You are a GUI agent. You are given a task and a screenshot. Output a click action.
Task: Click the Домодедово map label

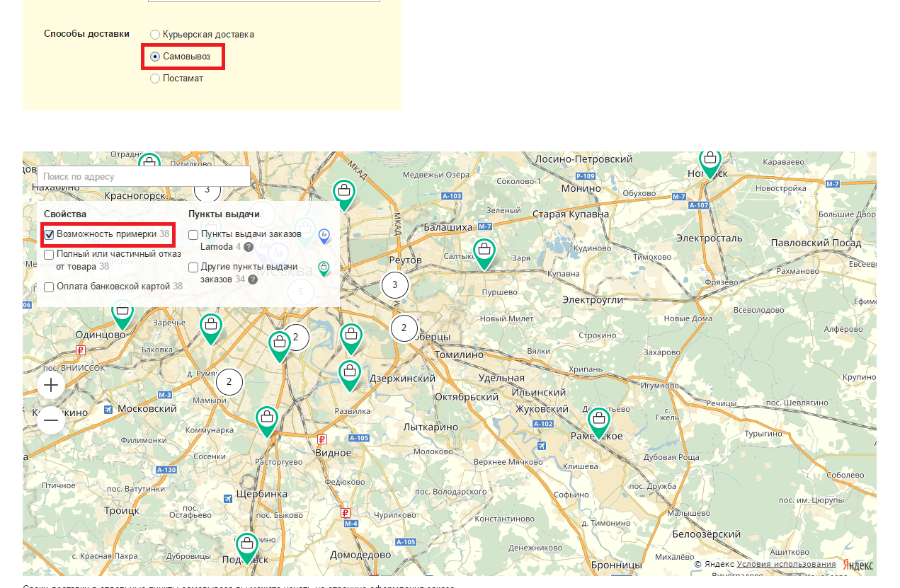(x=360, y=555)
